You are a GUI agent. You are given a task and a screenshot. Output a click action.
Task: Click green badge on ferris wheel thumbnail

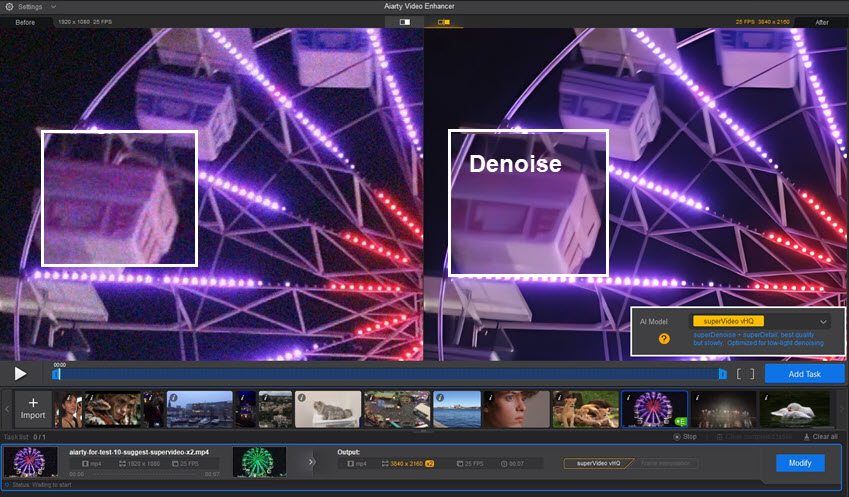(680, 421)
